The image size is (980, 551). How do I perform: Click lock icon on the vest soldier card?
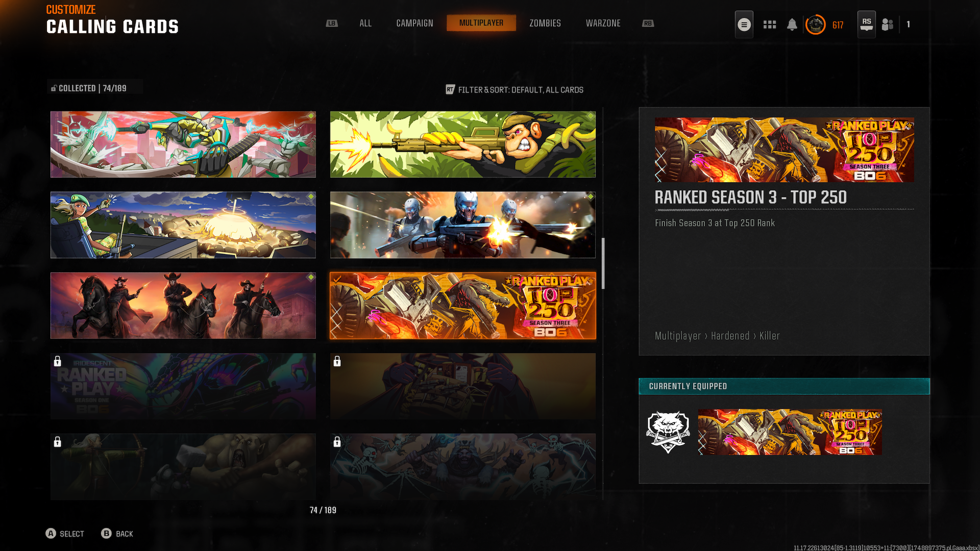pyautogui.click(x=337, y=361)
